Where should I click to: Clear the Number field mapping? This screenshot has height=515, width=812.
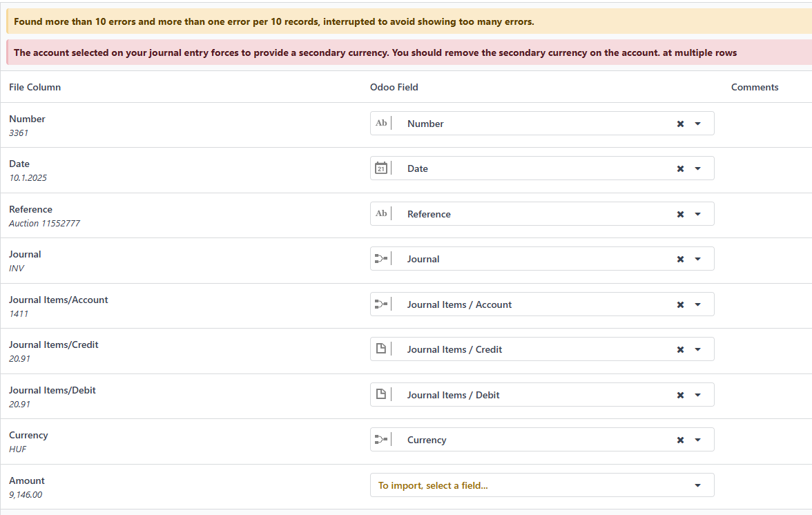pyautogui.click(x=681, y=124)
